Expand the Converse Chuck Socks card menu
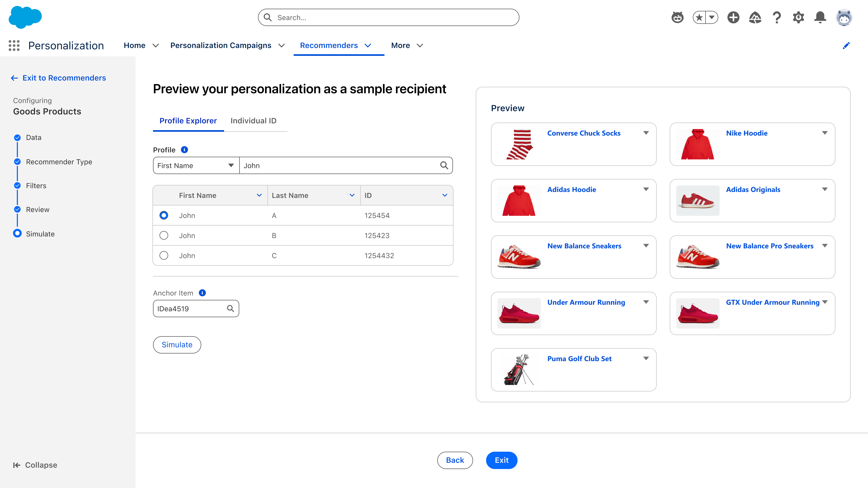 tap(646, 133)
